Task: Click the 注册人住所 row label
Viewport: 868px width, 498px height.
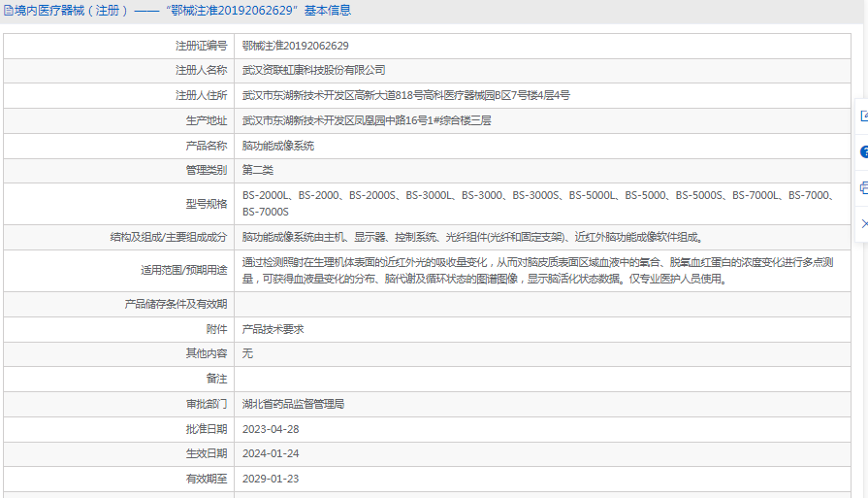Action: click(x=202, y=95)
